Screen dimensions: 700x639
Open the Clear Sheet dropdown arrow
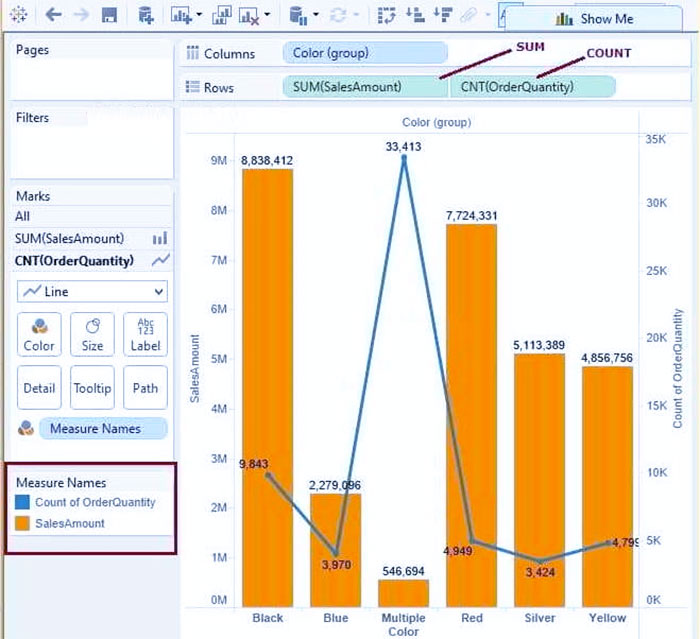(267, 14)
